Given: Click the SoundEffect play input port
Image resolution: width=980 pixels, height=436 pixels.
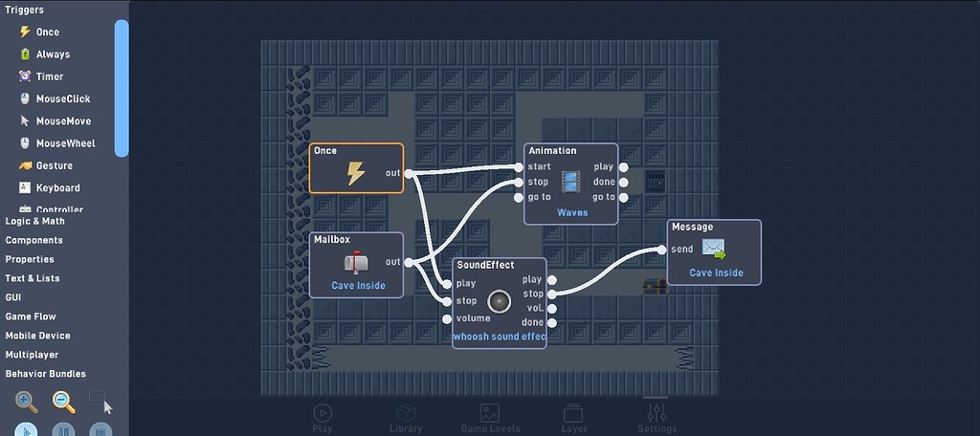Looking at the screenshot, I should click(446, 284).
